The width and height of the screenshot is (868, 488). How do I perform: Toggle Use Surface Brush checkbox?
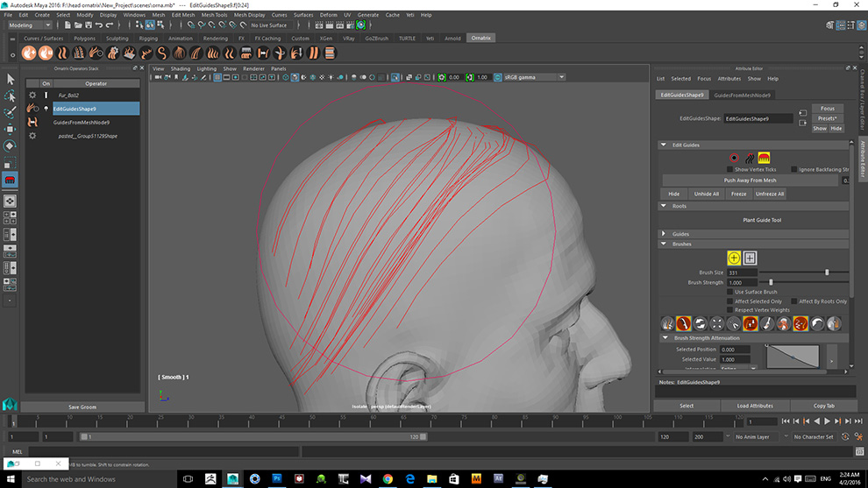coord(730,292)
